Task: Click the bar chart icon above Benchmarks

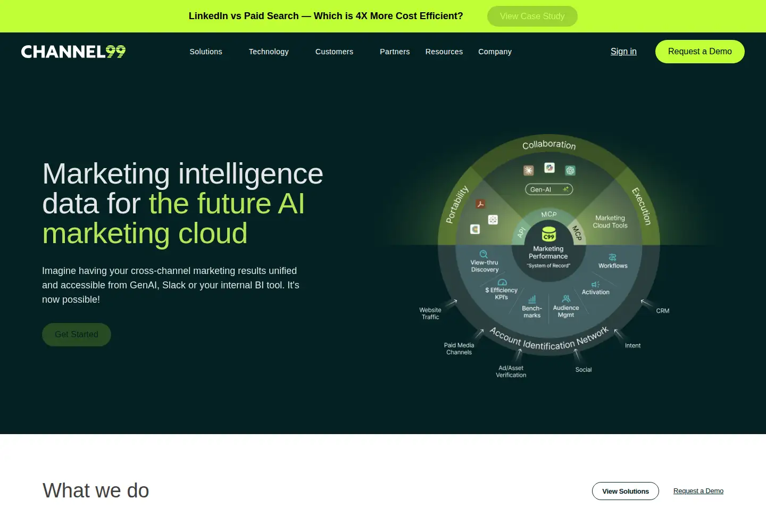Action: point(532,300)
